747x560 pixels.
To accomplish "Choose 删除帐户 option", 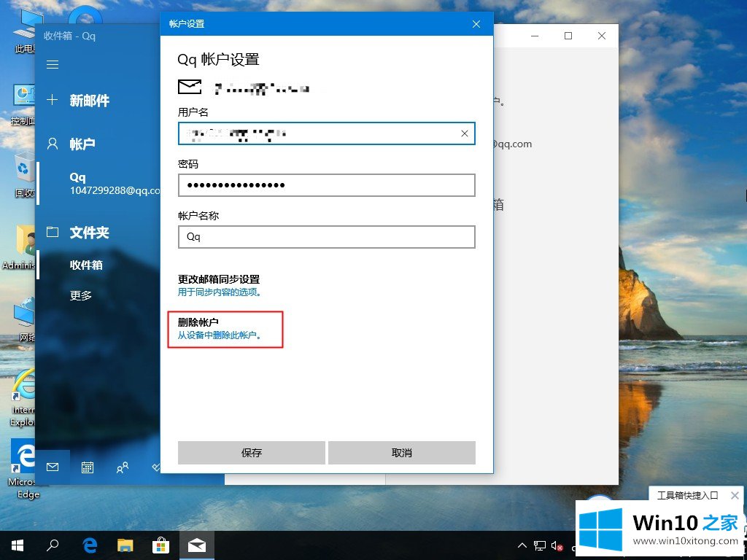I will [198, 322].
